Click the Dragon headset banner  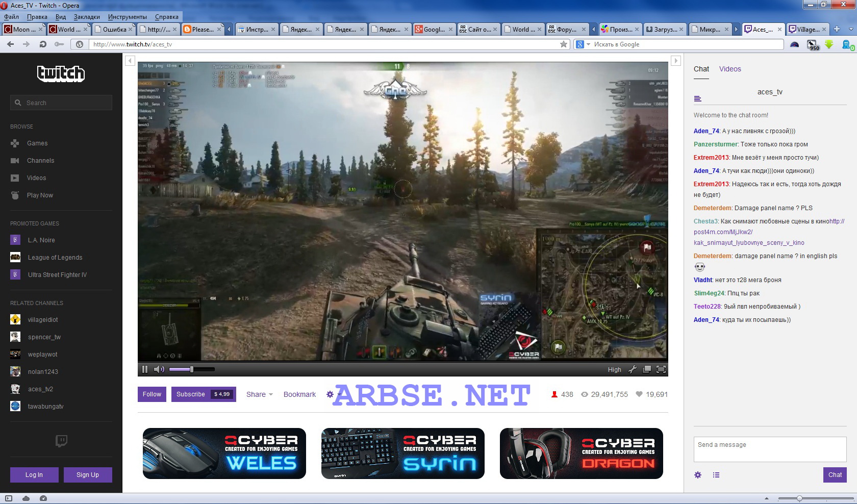582,453
